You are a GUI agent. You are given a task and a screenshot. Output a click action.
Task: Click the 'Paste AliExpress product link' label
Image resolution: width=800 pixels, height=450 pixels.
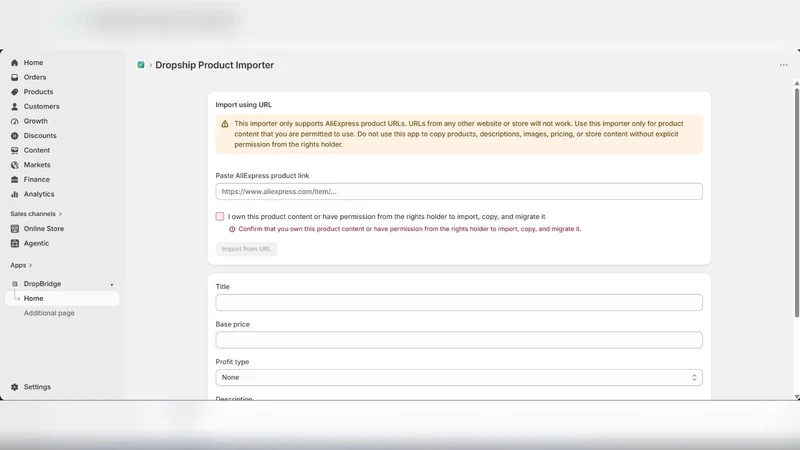pos(262,176)
